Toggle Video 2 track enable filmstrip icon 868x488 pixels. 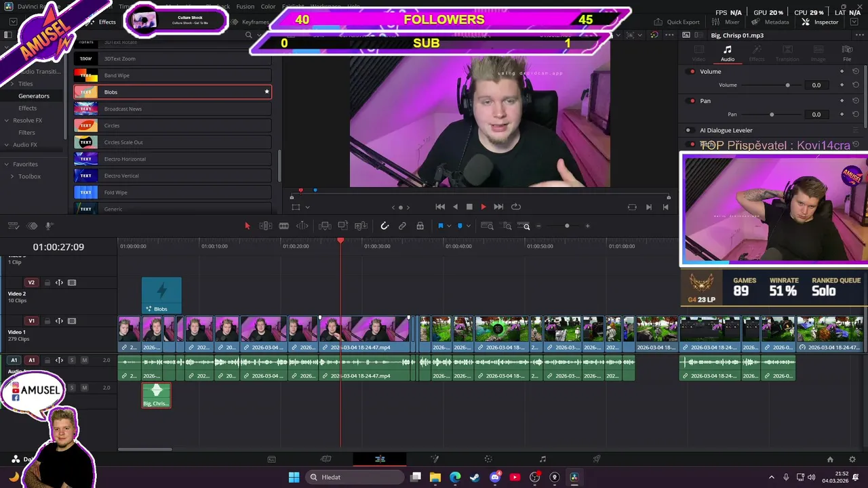[x=72, y=283]
